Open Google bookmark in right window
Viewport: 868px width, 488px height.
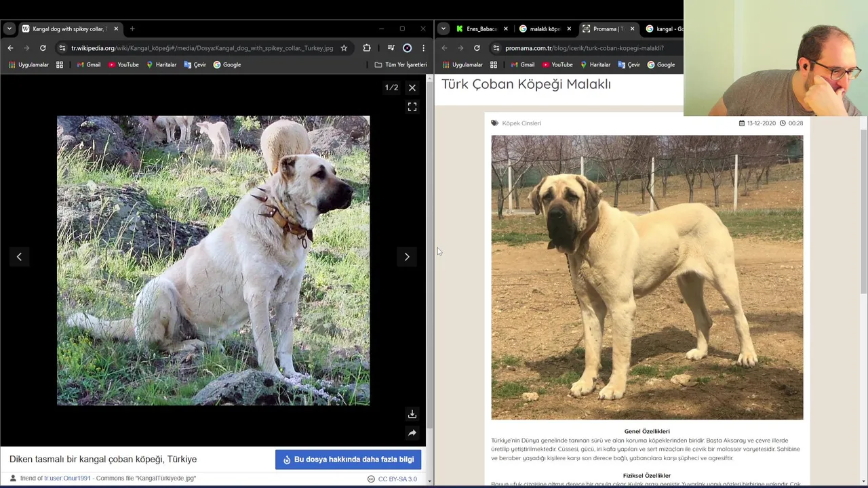tap(661, 64)
